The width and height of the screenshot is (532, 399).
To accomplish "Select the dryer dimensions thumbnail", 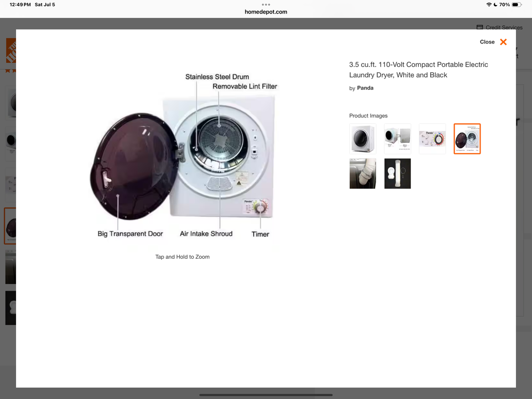I will [397, 139].
